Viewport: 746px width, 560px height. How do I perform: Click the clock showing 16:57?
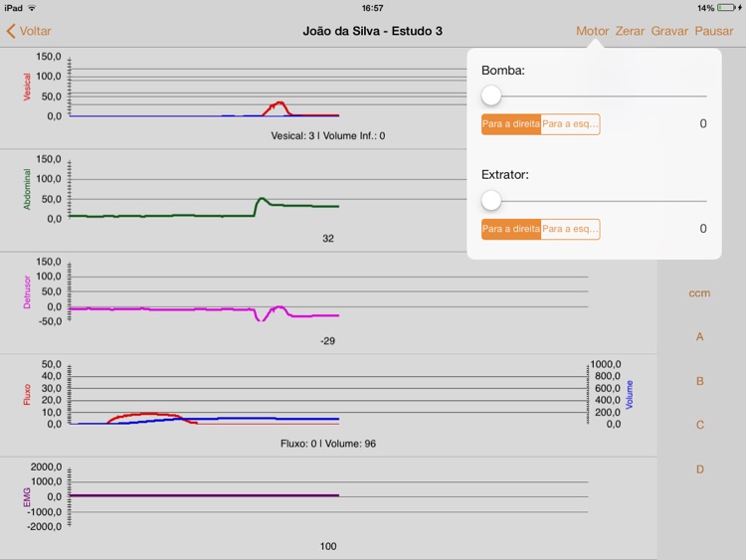coord(372,8)
